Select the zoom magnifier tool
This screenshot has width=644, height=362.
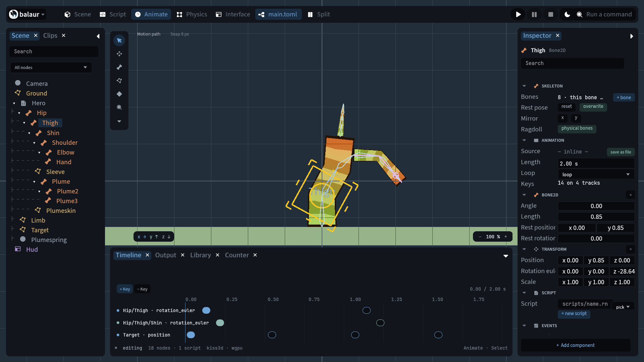119,108
